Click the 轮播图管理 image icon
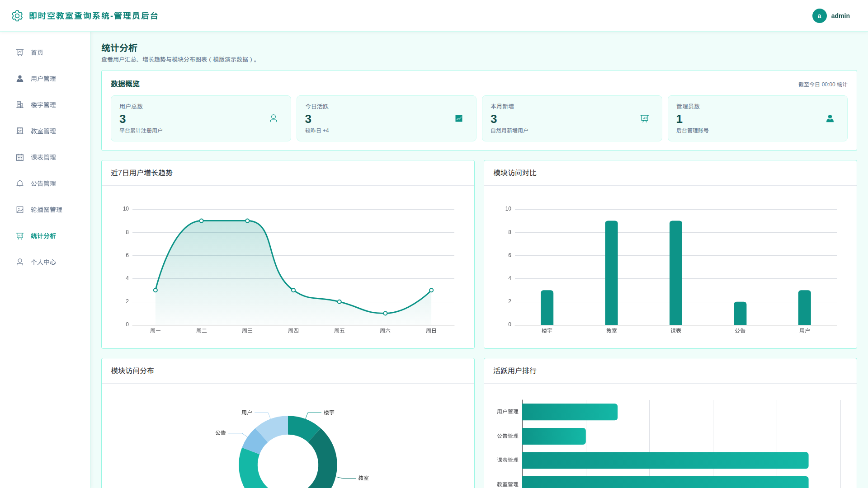868x488 pixels. point(20,210)
